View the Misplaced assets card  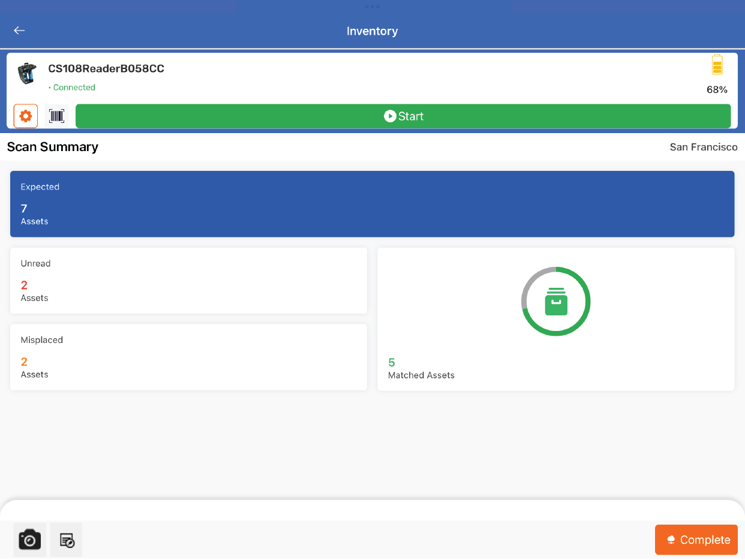point(188,357)
